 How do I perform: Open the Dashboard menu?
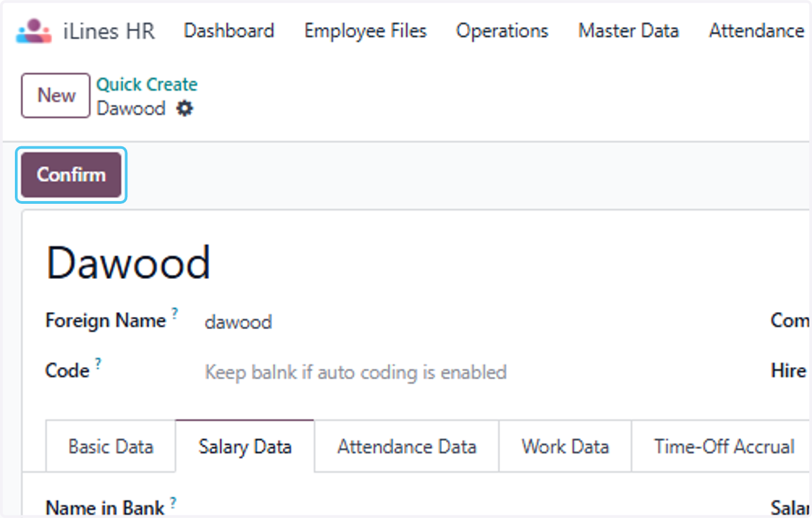pyautogui.click(x=229, y=31)
